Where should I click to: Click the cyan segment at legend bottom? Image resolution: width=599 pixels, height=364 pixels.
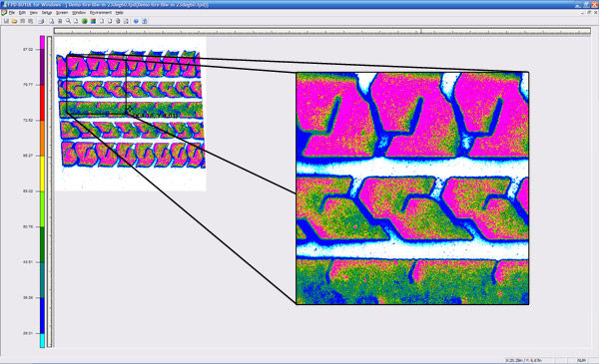[42, 340]
